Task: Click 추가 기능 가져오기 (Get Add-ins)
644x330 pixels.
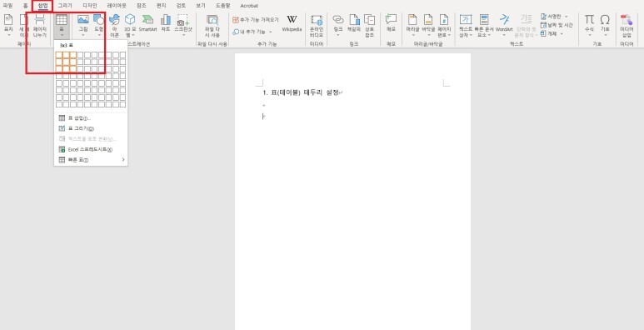Action: (256, 20)
